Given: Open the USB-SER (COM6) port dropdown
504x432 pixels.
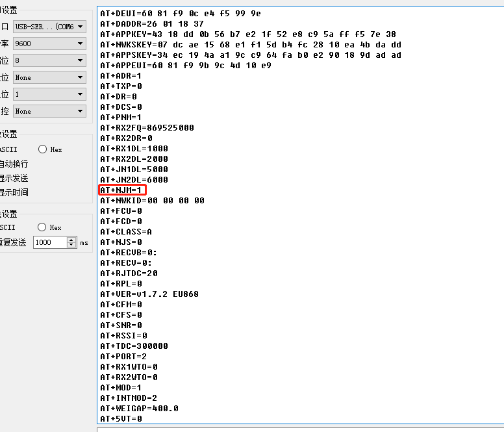Looking at the screenshot, I should (49, 27).
